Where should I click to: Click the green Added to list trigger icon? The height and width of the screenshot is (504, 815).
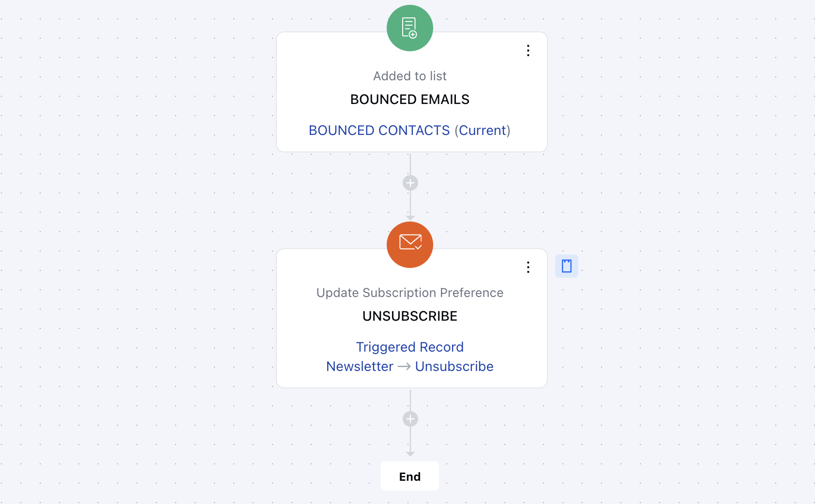click(410, 28)
